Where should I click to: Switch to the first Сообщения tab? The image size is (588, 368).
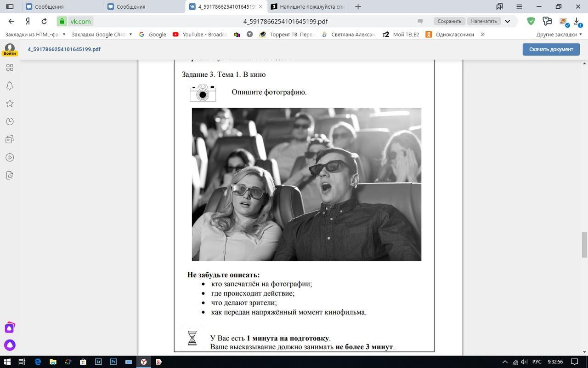tap(64, 6)
